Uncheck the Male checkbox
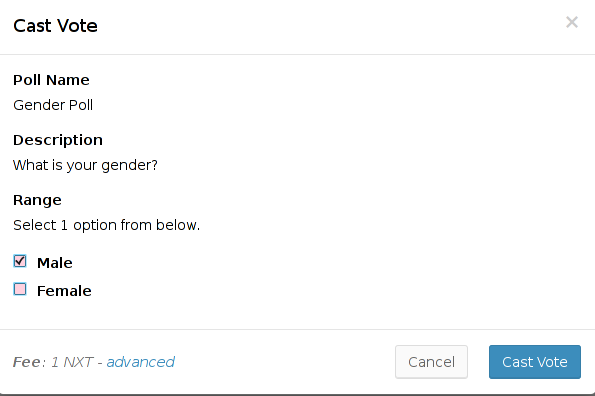595x396 pixels. tap(20, 261)
